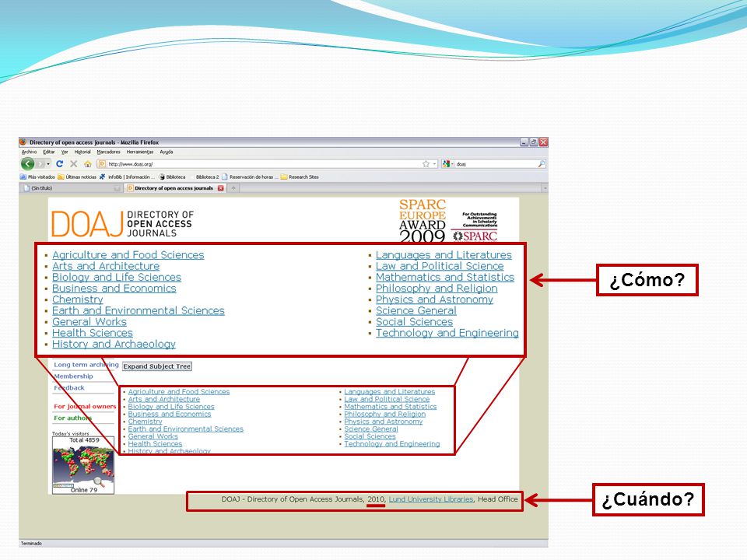
Task: Click the Forward navigation arrow
Action: tap(40, 164)
